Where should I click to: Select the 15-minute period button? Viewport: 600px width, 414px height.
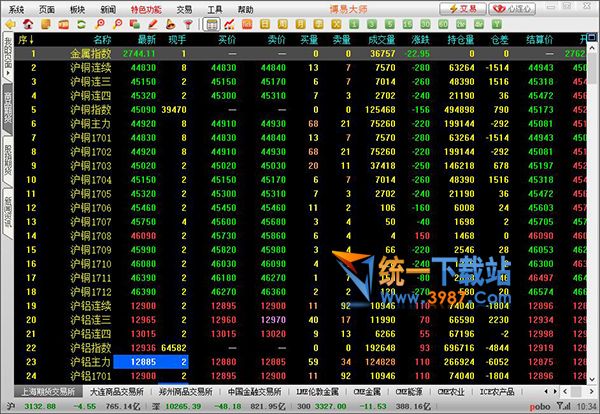[408, 24]
